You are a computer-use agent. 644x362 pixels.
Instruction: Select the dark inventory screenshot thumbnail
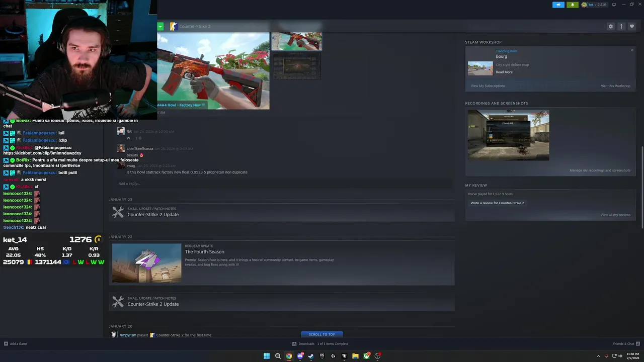tap(296, 66)
